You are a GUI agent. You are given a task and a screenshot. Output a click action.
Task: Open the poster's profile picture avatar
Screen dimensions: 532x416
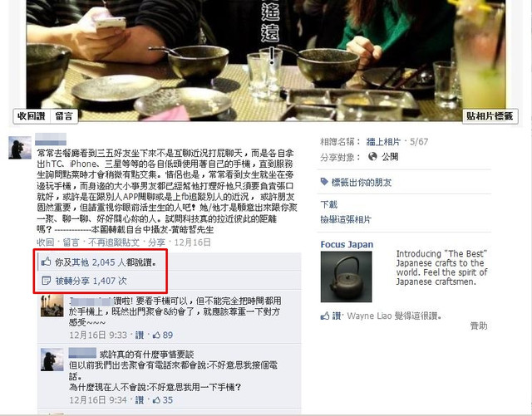tap(20, 148)
